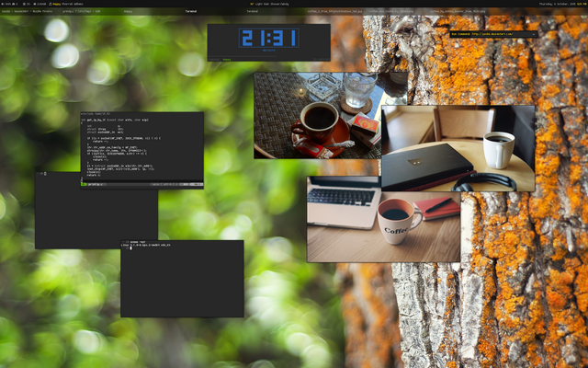The image size is (588, 368).
Task: Activate the ncmpcpp task bar entry
Action: (128, 11)
